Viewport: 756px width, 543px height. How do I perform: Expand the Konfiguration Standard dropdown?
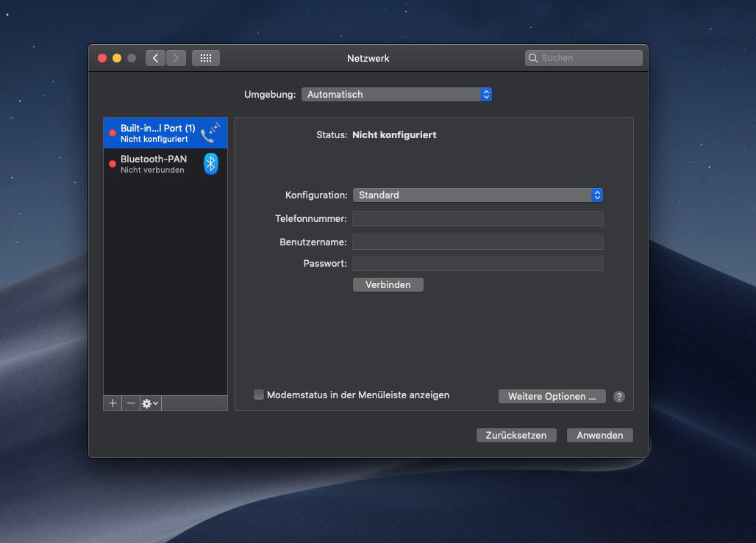tap(478, 195)
